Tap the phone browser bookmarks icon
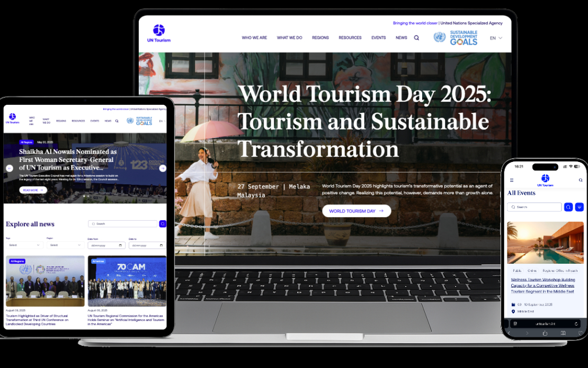588x368 pixels. (x=563, y=333)
